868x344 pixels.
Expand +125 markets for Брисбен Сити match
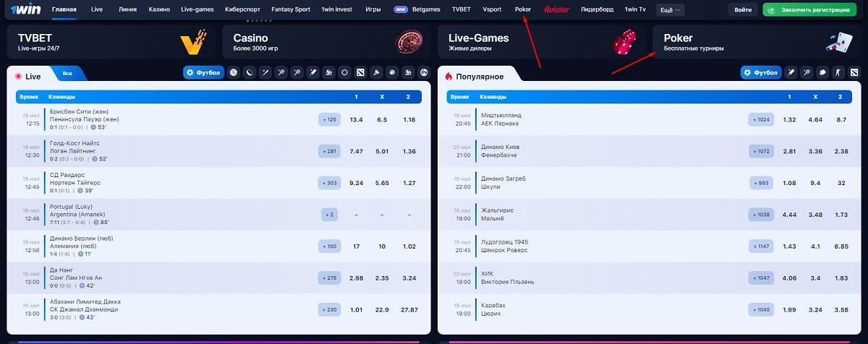[x=330, y=119]
